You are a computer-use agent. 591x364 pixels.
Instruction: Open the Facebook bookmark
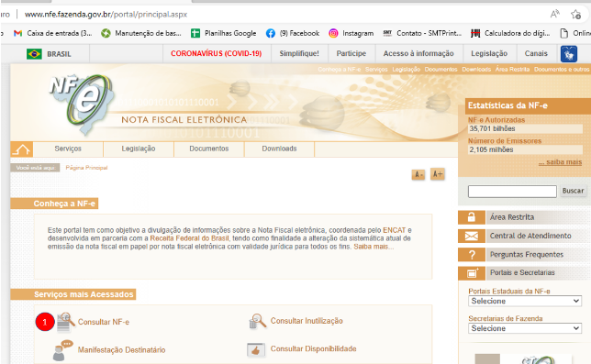[x=293, y=33]
